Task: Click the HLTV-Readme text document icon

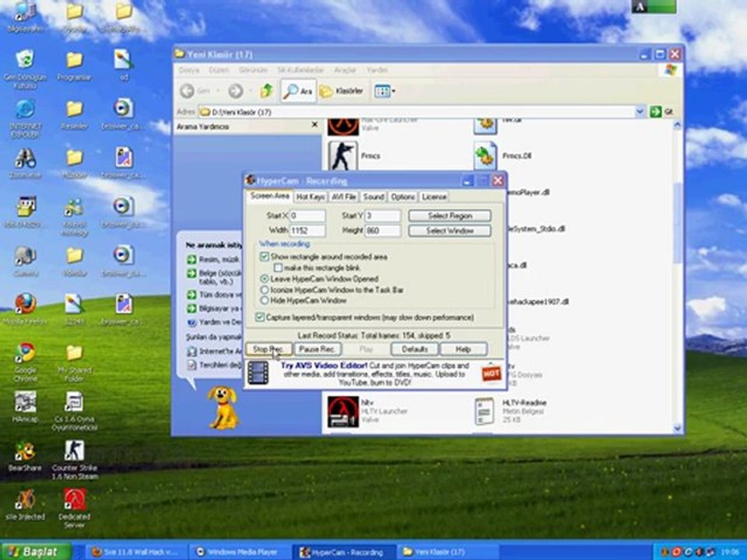Action: [484, 411]
